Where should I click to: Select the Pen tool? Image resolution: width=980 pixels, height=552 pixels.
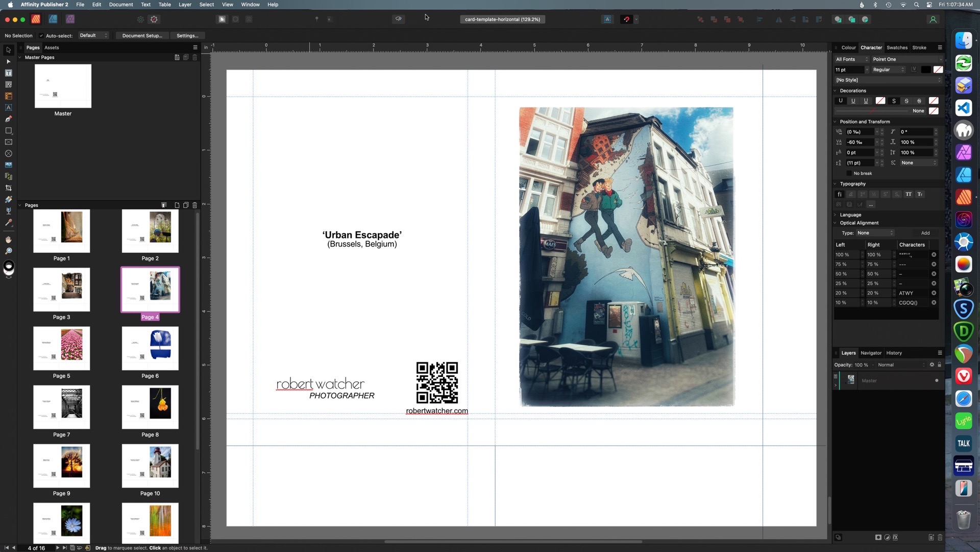click(x=8, y=119)
